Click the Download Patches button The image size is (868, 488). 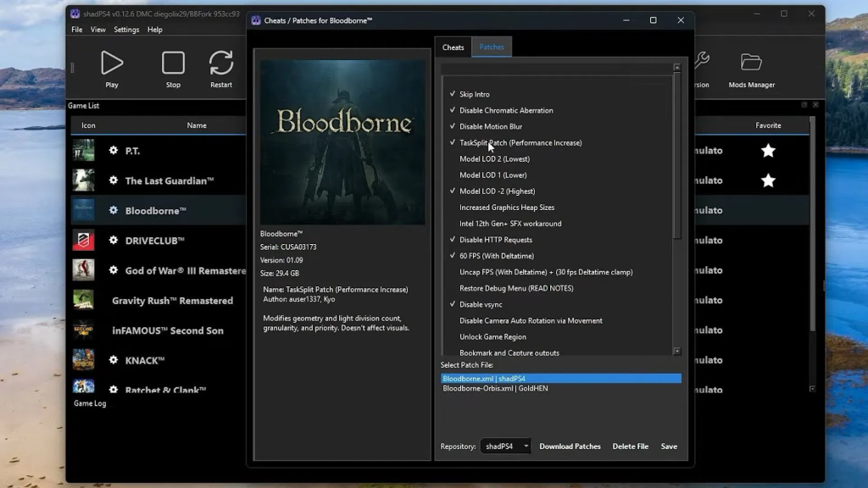[570, 446]
